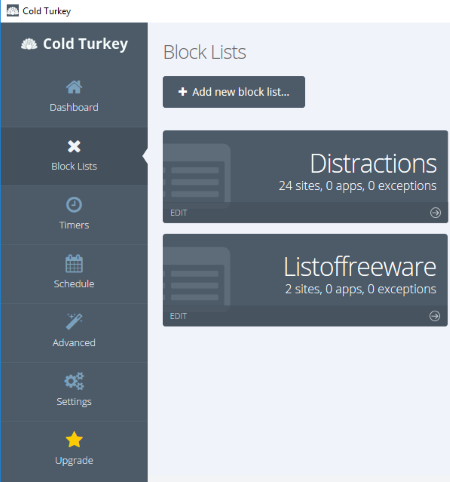Click the Block Lists sidebar label
This screenshot has width=450, height=482.
(x=74, y=166)
